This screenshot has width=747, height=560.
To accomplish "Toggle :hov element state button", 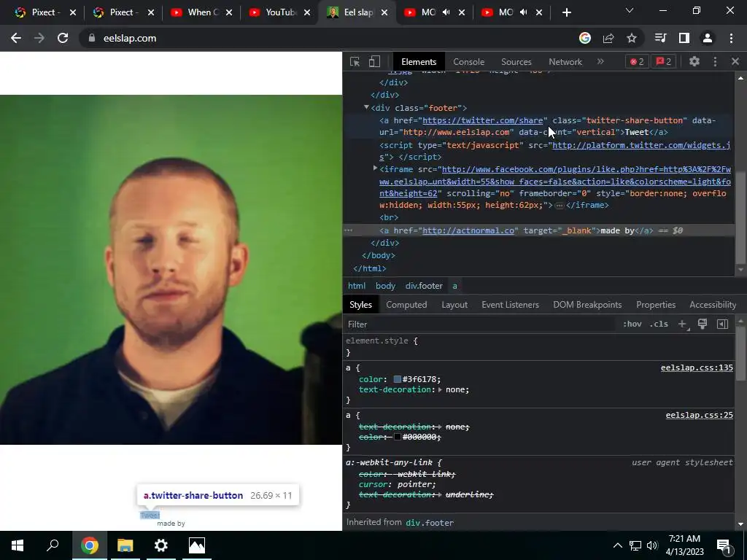I will click(x=632, y=324).
